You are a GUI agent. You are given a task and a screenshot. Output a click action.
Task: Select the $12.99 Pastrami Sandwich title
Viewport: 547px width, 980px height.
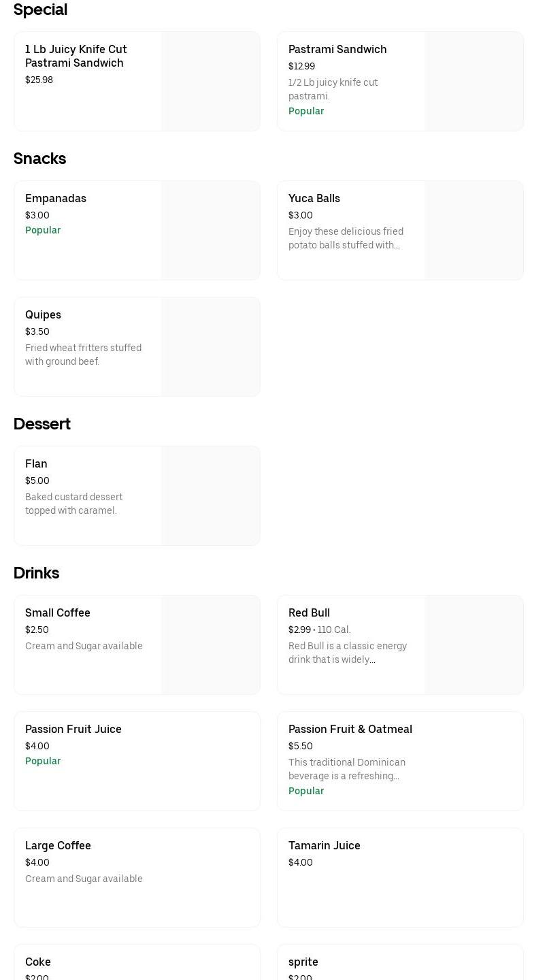pyautogui.click(x=337, y=49)
